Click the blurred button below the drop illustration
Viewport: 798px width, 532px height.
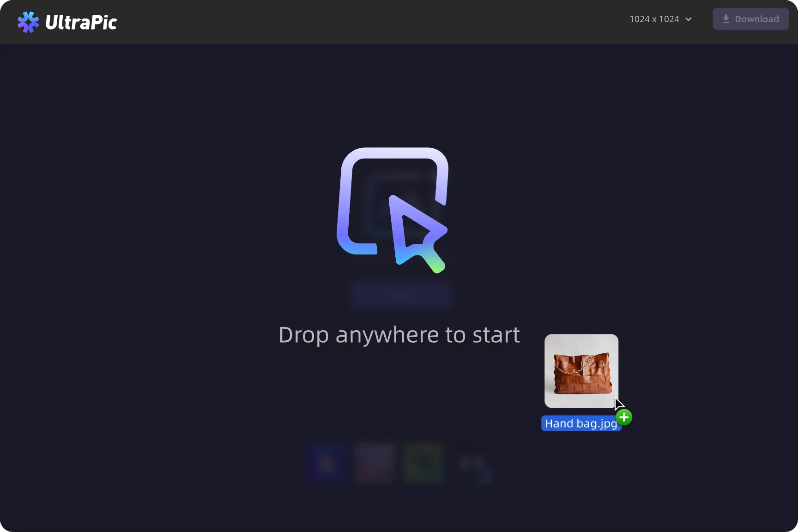[400, 294]
